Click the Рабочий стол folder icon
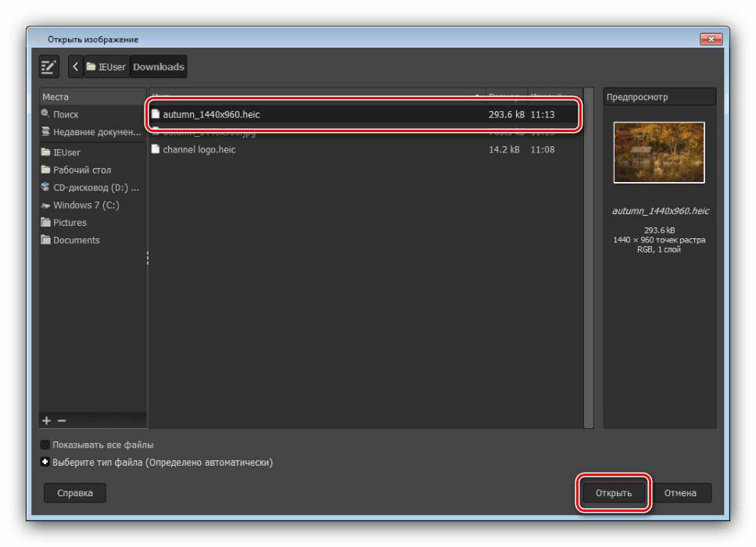Screen dimensions: 756x547 46,169
